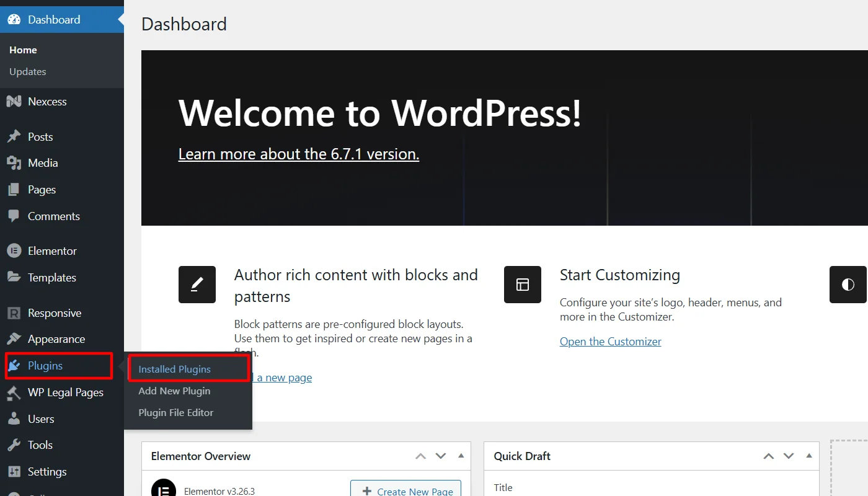This screenshot has height=496, width=868.
Task: Move Elementor Overview panel down
Action: (x=441, y=456)
